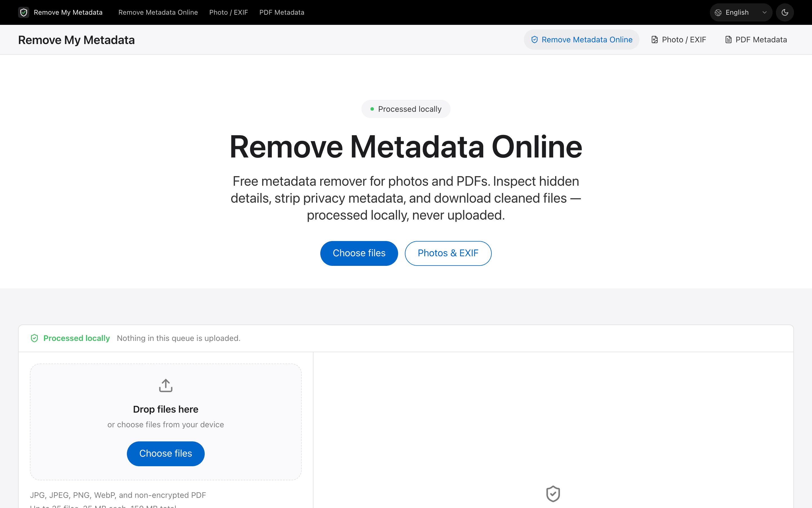812x508 pixels.
Task: Click the Remove My Metadata heading in the sub-header
Action: tap(76, 40)
